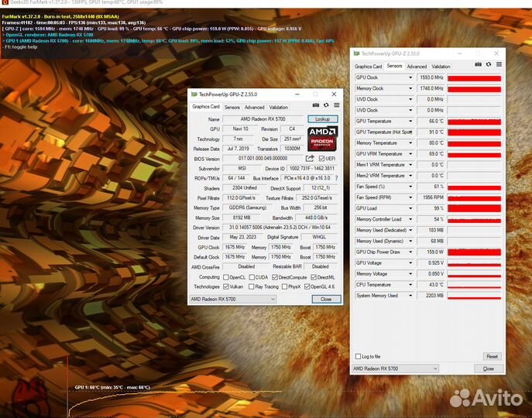Open the GPU Temperature sensor dropdown
Image resolution: width=532 pixels, height=418 pixels.
coord(410,121)
